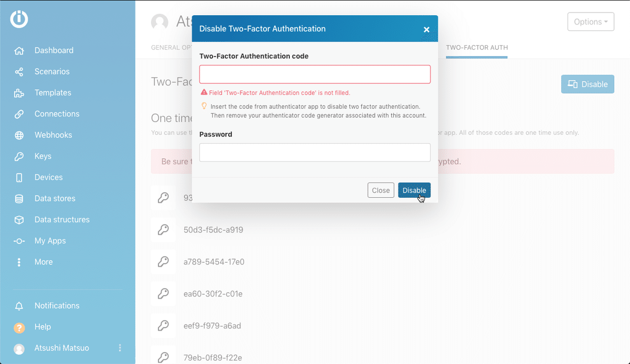The image size is (630, 364).
Task: Focus the Two-Factor Authentication code field
Action: click(x=315, y=74)
